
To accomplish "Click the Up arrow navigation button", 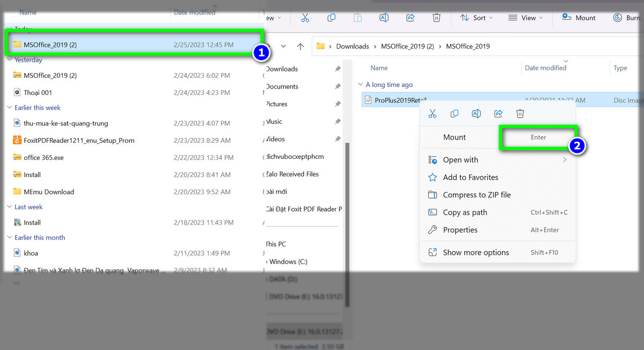I will click(301, 46).
